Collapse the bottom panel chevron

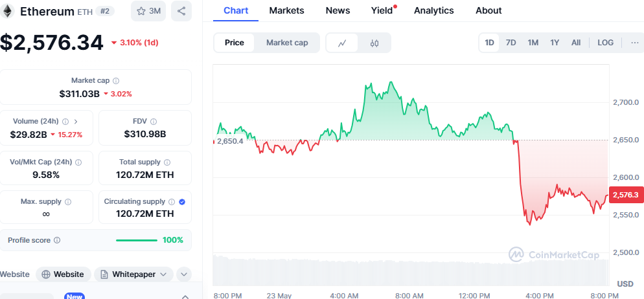point(185,296)
